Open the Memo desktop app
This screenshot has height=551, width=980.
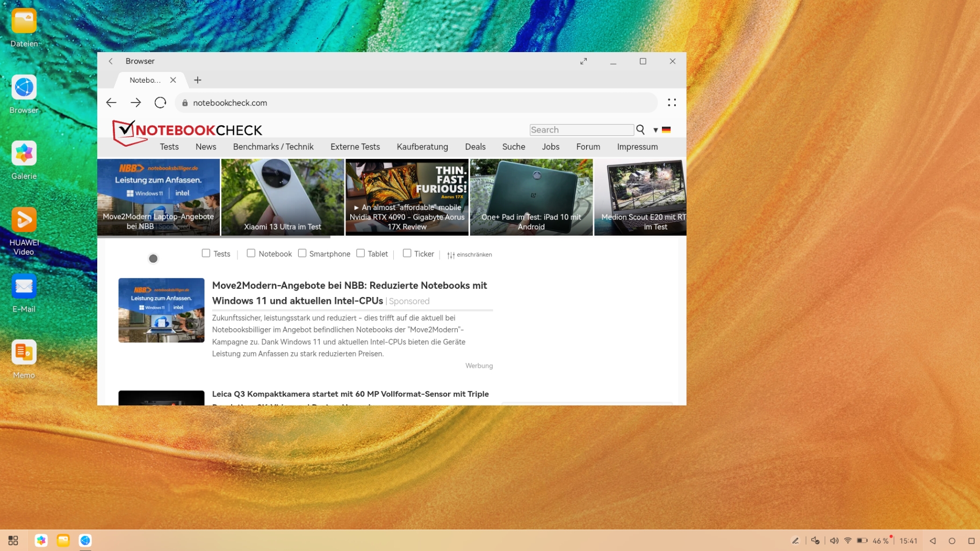click(x=24, y=352)
